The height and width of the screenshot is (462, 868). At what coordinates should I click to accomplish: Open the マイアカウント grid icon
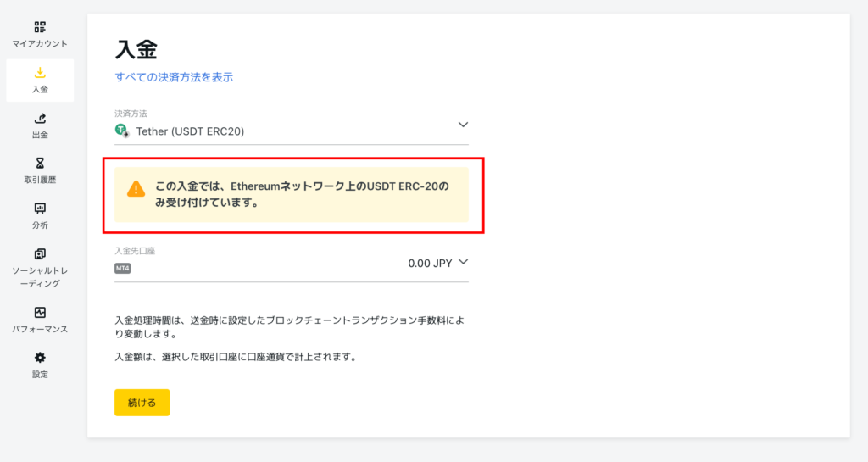(x=40, y=26)
